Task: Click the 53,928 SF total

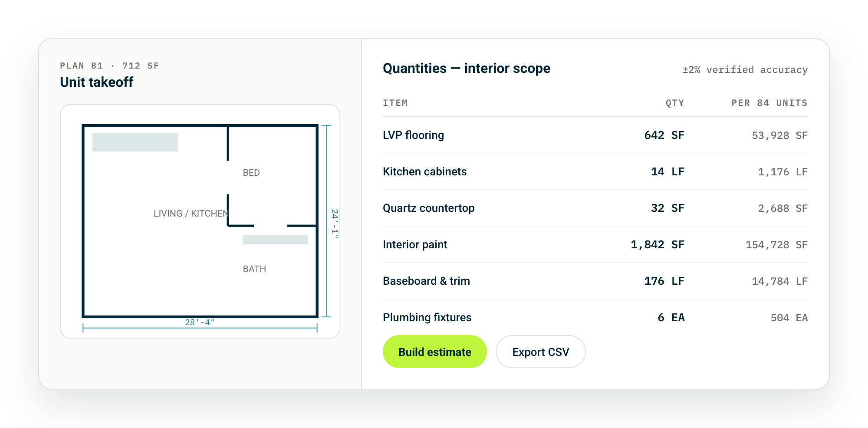Action: click(779, 135)
